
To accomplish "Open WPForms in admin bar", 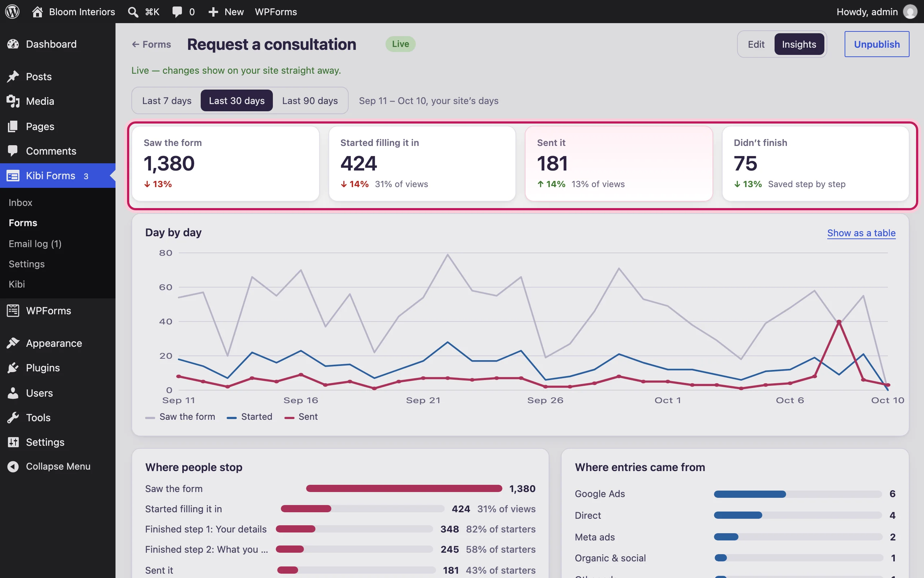I will point(276,12).
